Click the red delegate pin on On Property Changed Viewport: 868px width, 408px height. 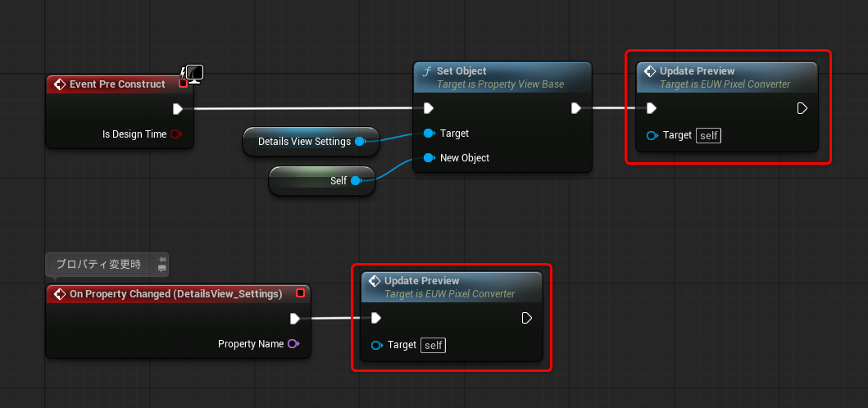tap(300, 293)
